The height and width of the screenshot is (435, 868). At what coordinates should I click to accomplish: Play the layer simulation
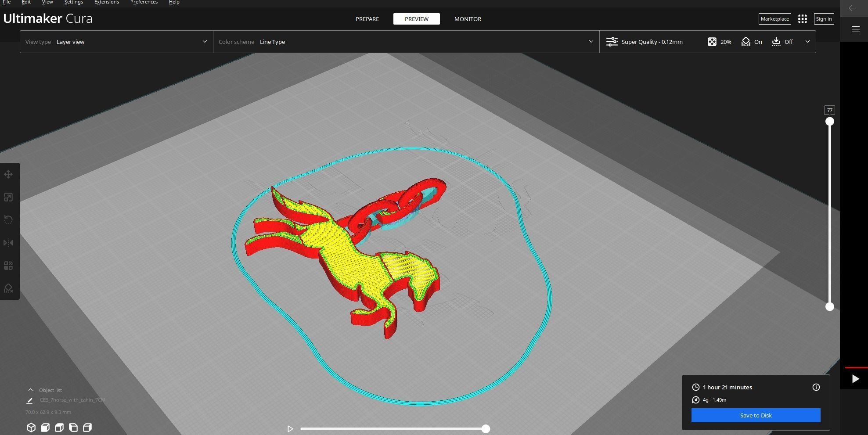click(290, 429)
